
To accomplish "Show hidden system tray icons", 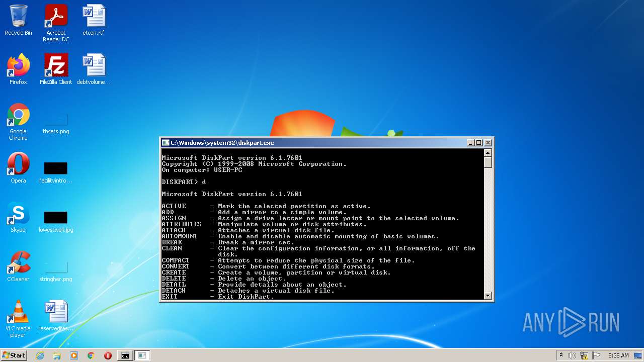I will 561,355.
